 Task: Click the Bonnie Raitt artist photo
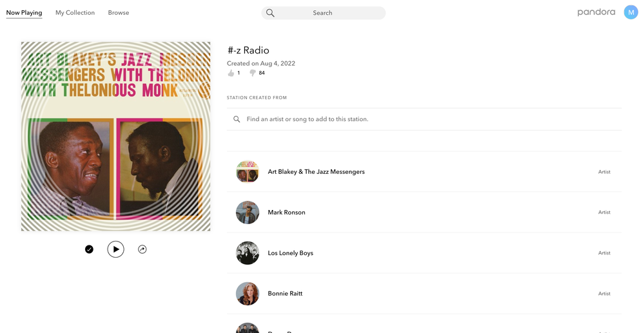pos(248,294)
